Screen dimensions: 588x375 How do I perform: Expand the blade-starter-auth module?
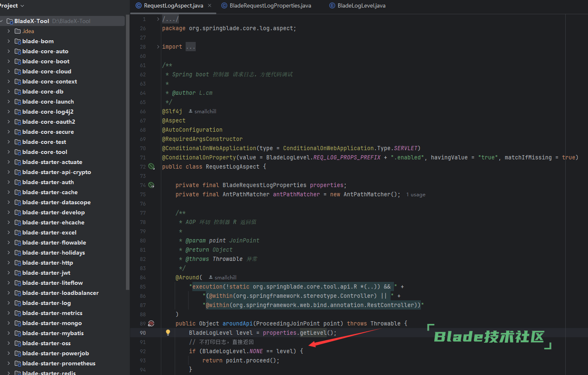9,182
